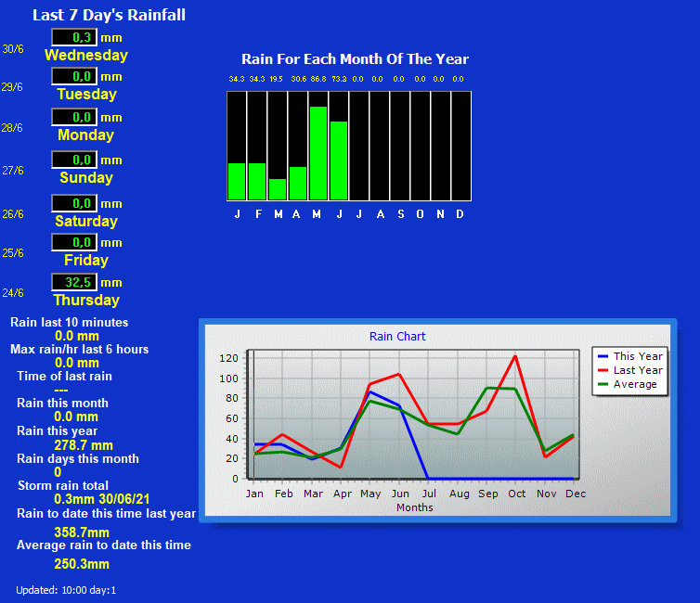Click the Friday day label
700x603 pixels.
[x=86, y=260]
